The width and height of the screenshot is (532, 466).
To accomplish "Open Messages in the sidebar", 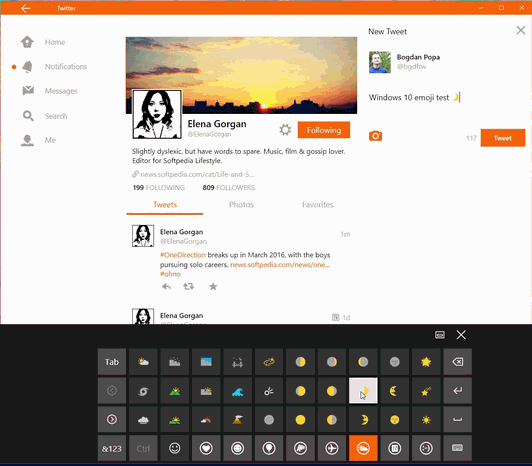I will click(x=61, y=91).
